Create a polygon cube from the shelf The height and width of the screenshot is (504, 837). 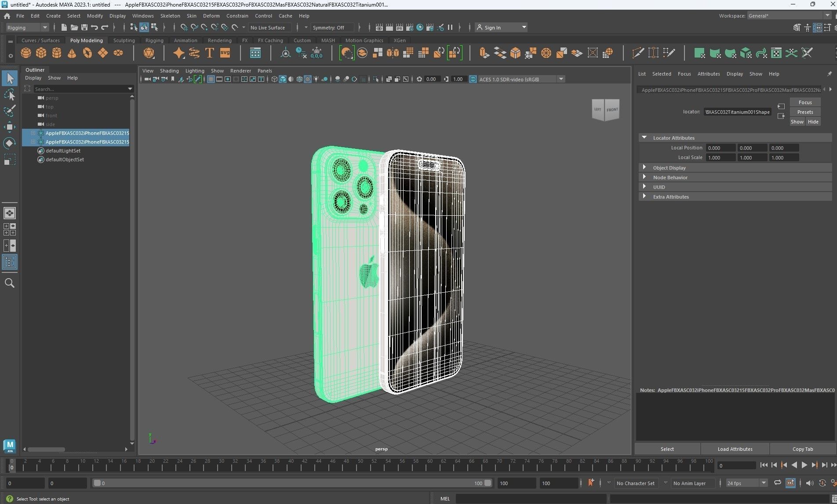(41, 53)
